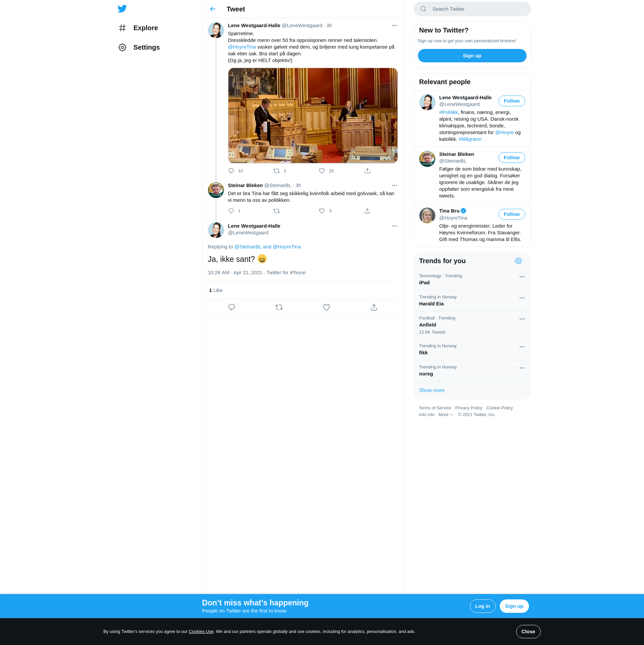Retweet the tweet showing 2 retweets
644x645 pixels.
click(x=276, y=171)
